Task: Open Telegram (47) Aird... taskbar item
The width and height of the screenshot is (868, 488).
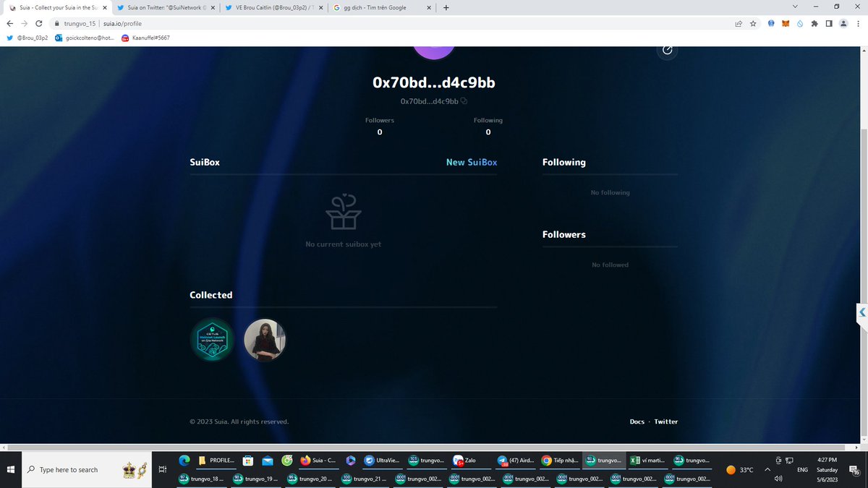Action: (516, 460)
